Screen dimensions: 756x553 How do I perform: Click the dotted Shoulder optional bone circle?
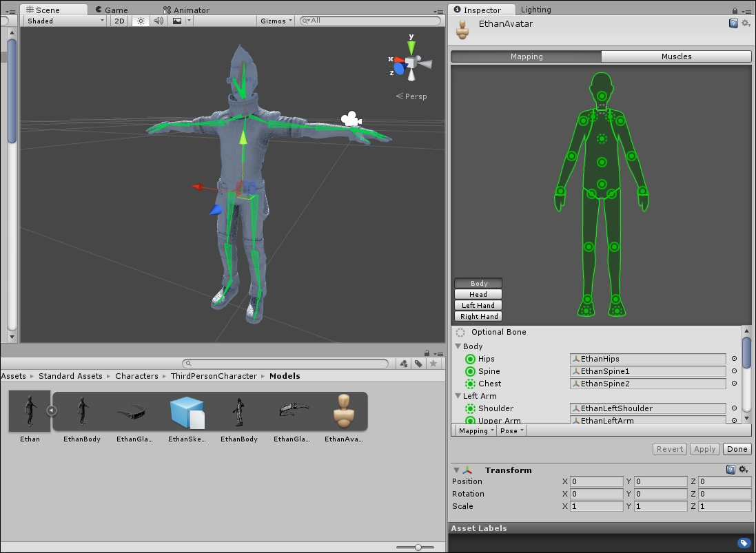click(469, 408)
